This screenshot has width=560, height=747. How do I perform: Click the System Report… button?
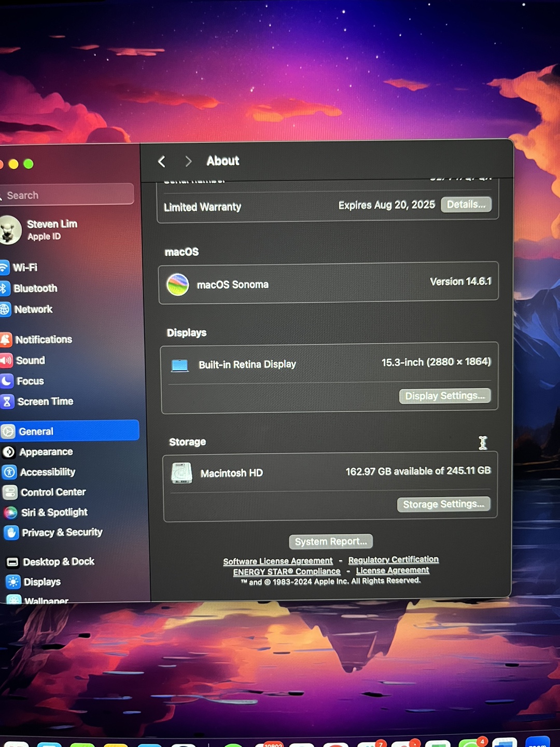[331, 542]
